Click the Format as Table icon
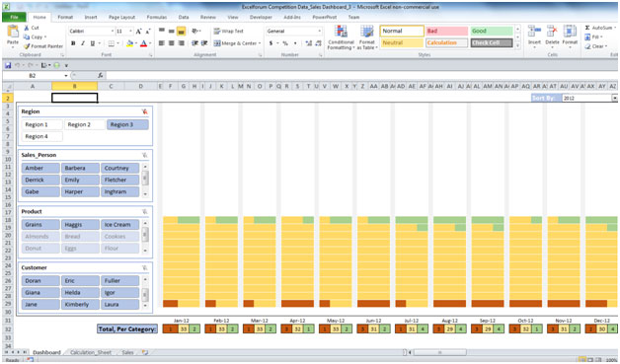This screenshot has width=620, height=364. point(367,32)
